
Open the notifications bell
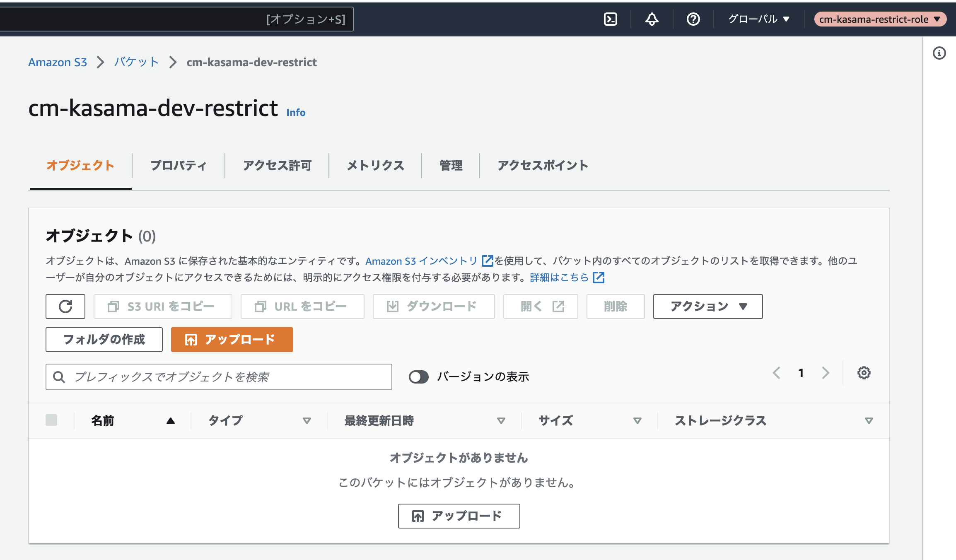coord(652,19)
